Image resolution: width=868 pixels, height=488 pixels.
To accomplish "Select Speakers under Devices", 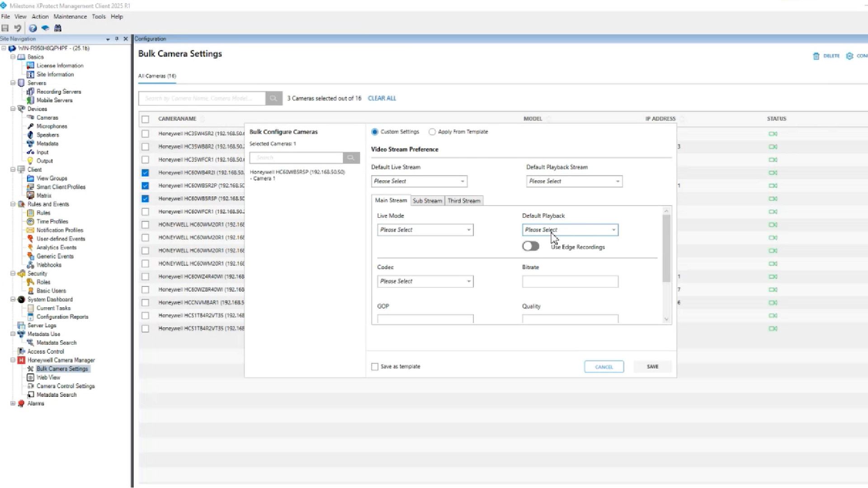I will tap(47, 135).
